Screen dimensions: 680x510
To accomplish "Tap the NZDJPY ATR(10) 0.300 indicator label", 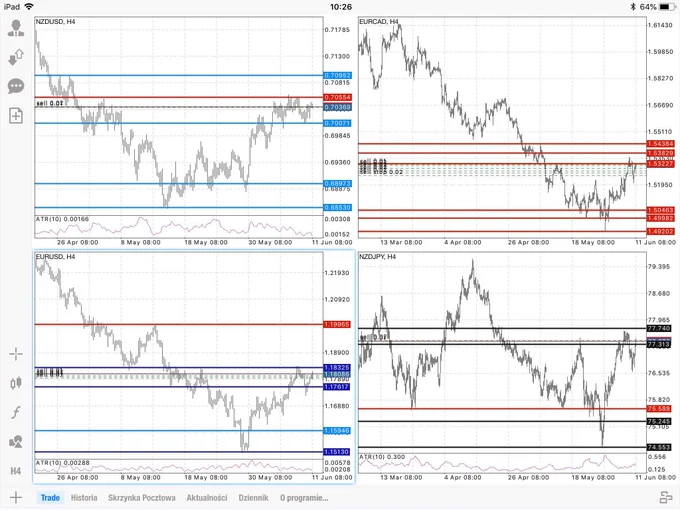I will click(x=382, y=457).
